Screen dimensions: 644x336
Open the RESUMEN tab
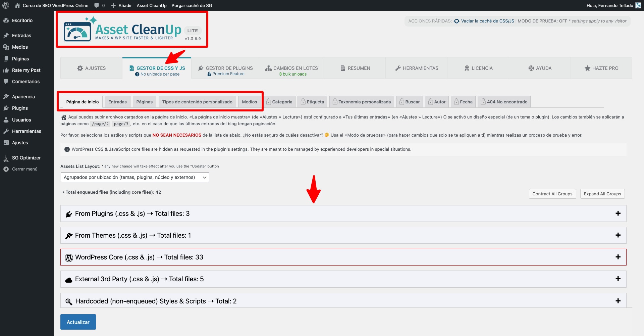(355, 68)
